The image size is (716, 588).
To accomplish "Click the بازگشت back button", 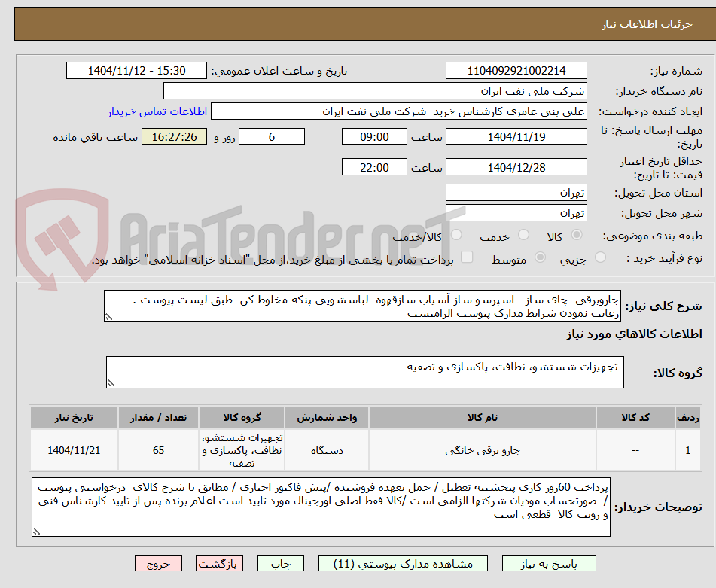I will tap(219, 563).
